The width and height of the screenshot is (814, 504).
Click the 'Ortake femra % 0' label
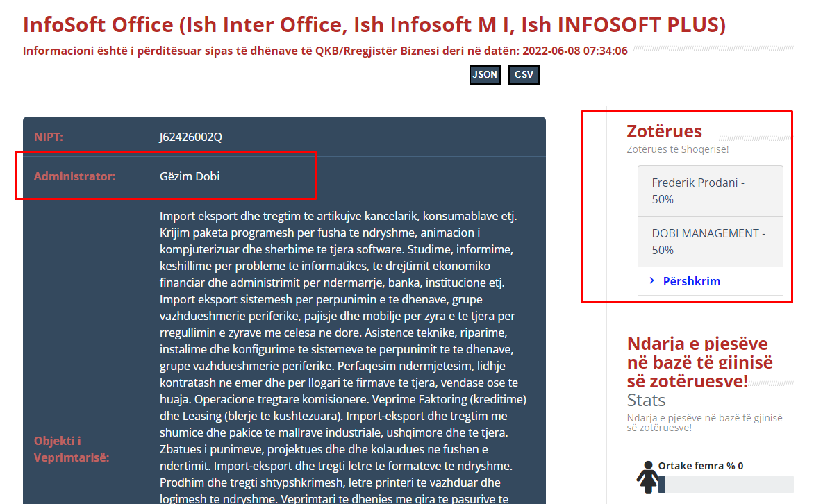[700, 466]
